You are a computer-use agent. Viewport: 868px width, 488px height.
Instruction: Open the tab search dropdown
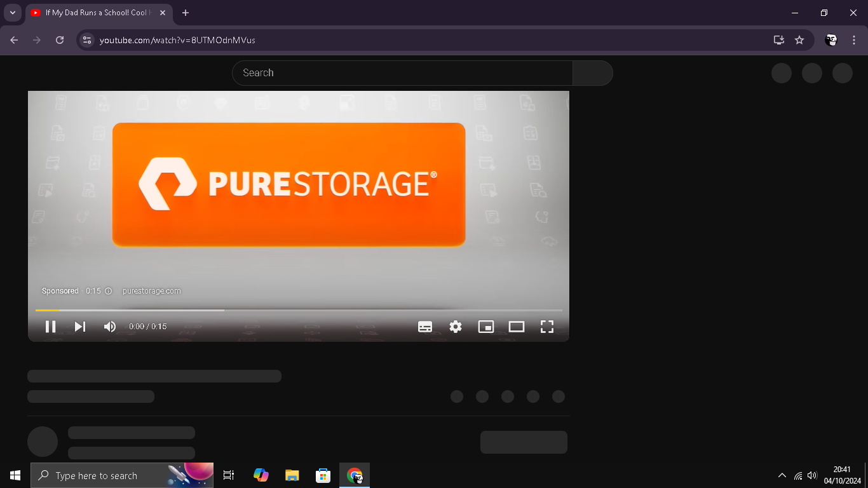[12, 13]
